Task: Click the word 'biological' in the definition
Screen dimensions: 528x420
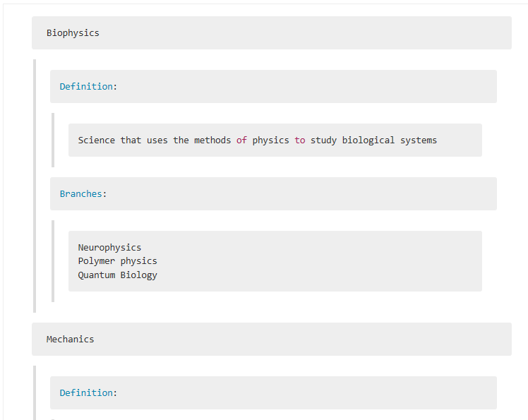Action: click(368, 140)
